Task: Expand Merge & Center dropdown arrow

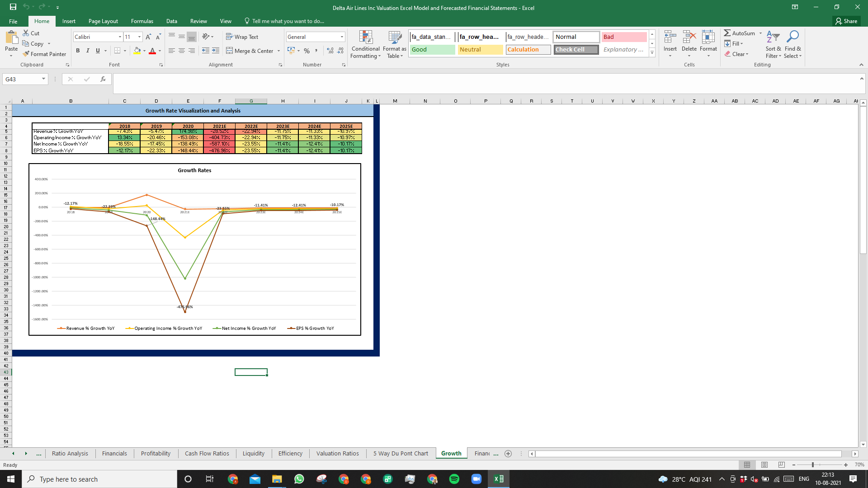Action: [278, 51]
